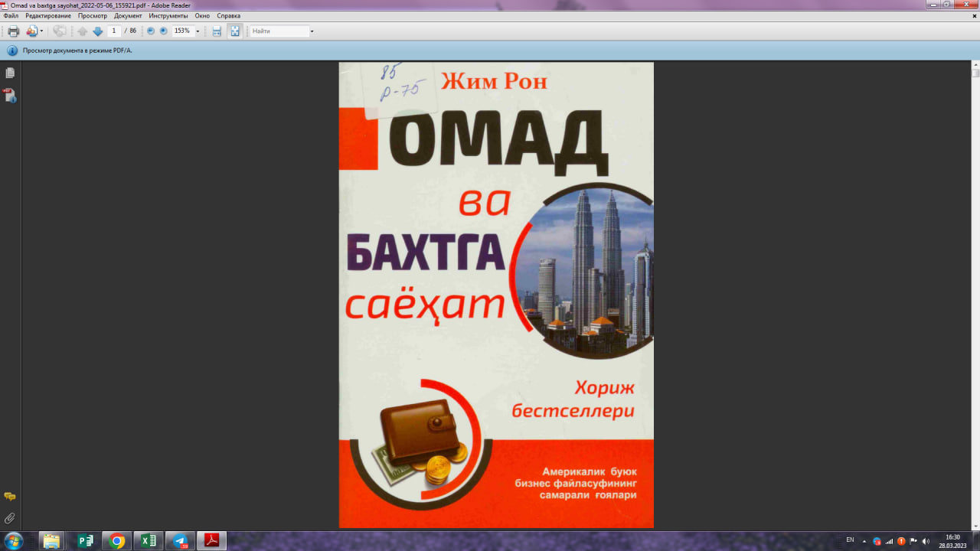Click the zoom in plus button
The width and height of the screenshot is (980, 551).
coord(163,31)
